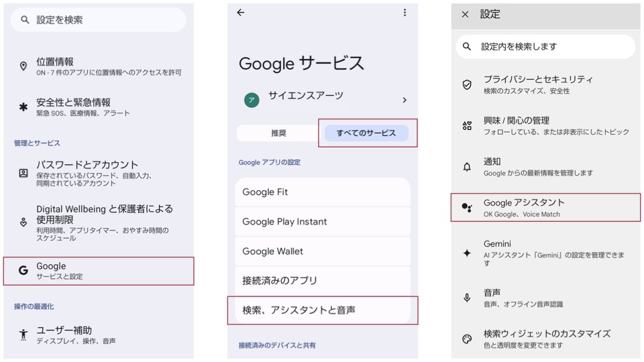Click the magnifier icon in 設定内を検索します bar

pos(467,46)
